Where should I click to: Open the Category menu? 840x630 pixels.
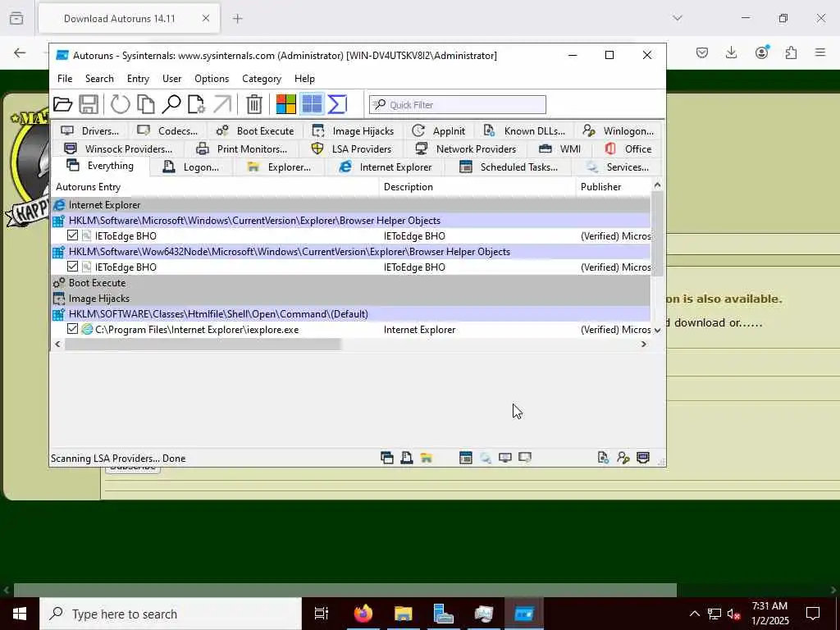click(x=262, y=79)
